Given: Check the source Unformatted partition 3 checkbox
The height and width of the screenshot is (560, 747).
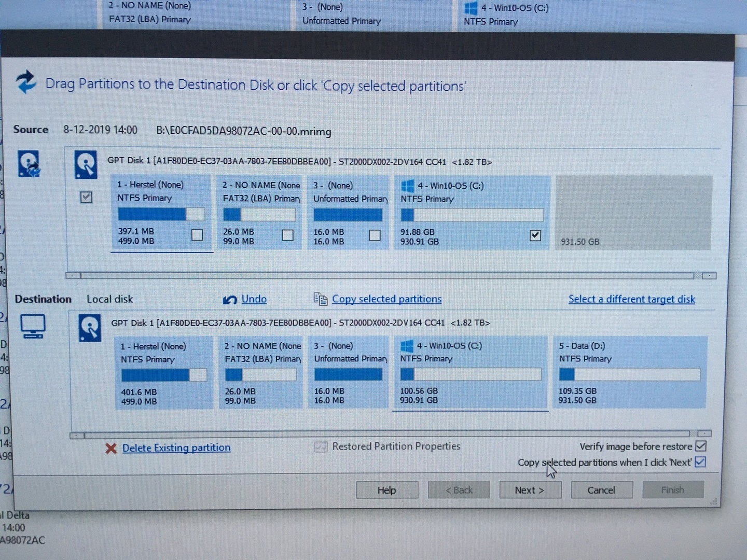Looking at the screenshot, I should coord(375,235).
